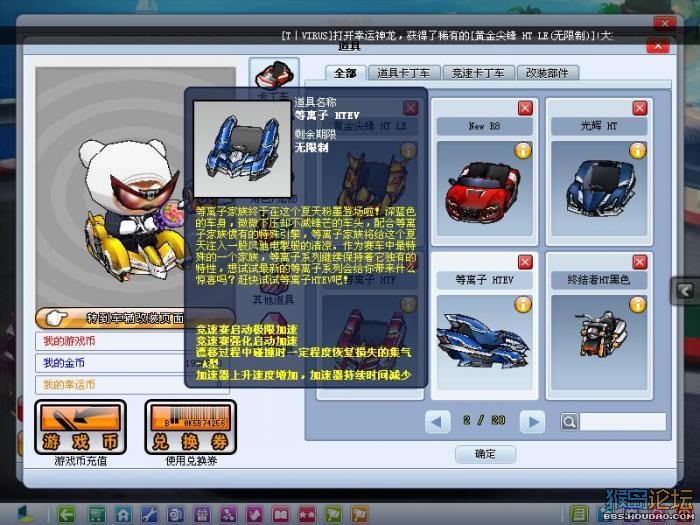The image size is (700, 525).
Task: Click the magnifier search icon
Action: tap(569, 422)
